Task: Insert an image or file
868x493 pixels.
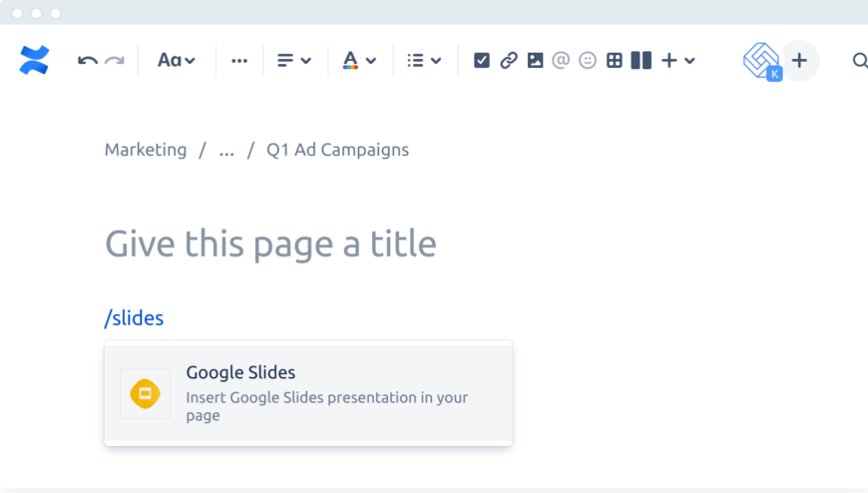Action: (x=536, y=61)
